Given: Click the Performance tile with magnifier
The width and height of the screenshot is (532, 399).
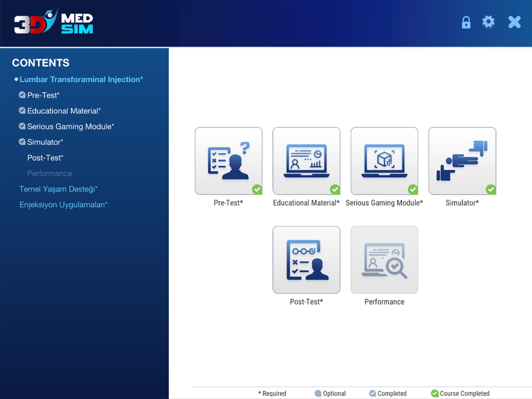Looking at the screenshot, I should (384, 260).
